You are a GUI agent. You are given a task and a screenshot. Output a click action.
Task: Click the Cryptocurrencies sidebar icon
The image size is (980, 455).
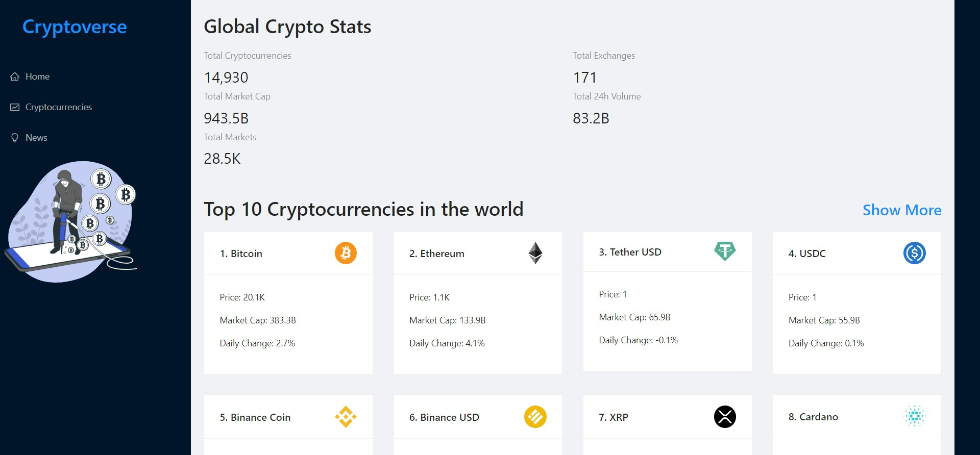[x=14, y=107]
